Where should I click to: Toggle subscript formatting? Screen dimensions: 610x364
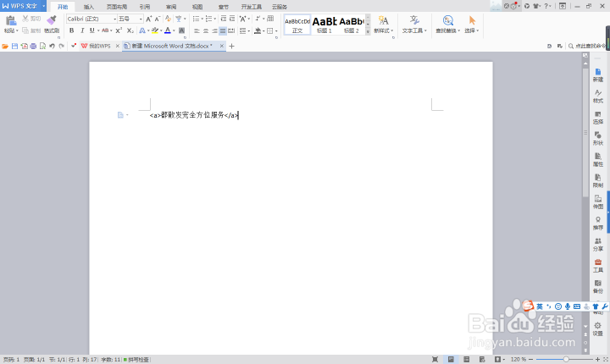point(130,30)
